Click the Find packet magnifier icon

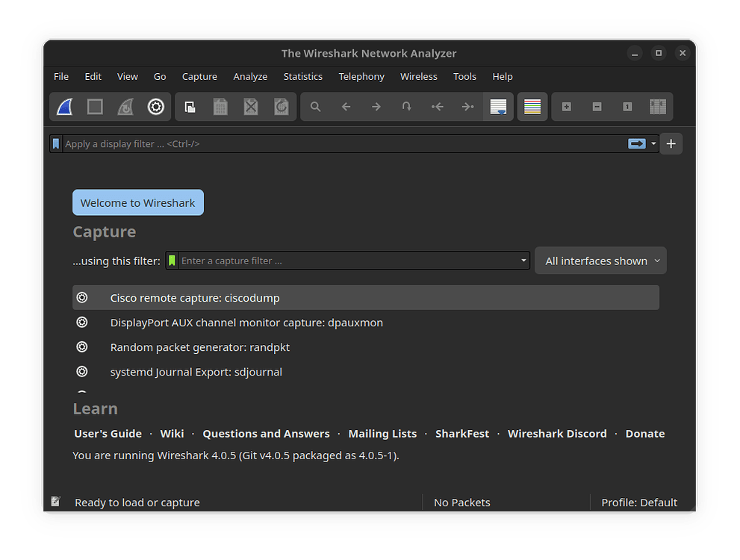(315, 106)
